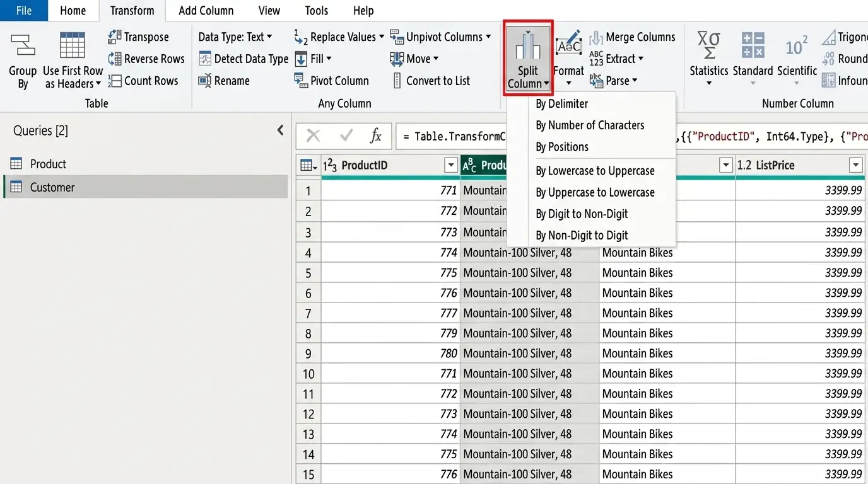Open the Move dropdown
The image size is (868, 484).
[414, 59]
